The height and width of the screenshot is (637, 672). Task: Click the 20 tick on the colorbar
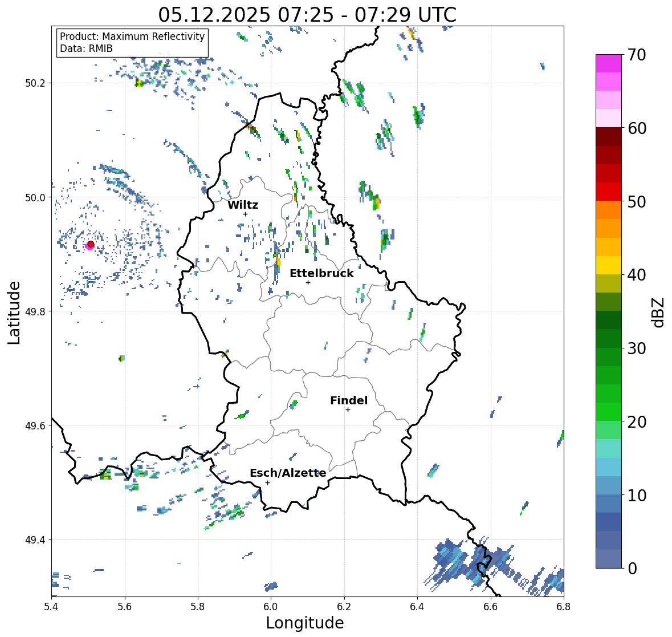click(637, 422)
